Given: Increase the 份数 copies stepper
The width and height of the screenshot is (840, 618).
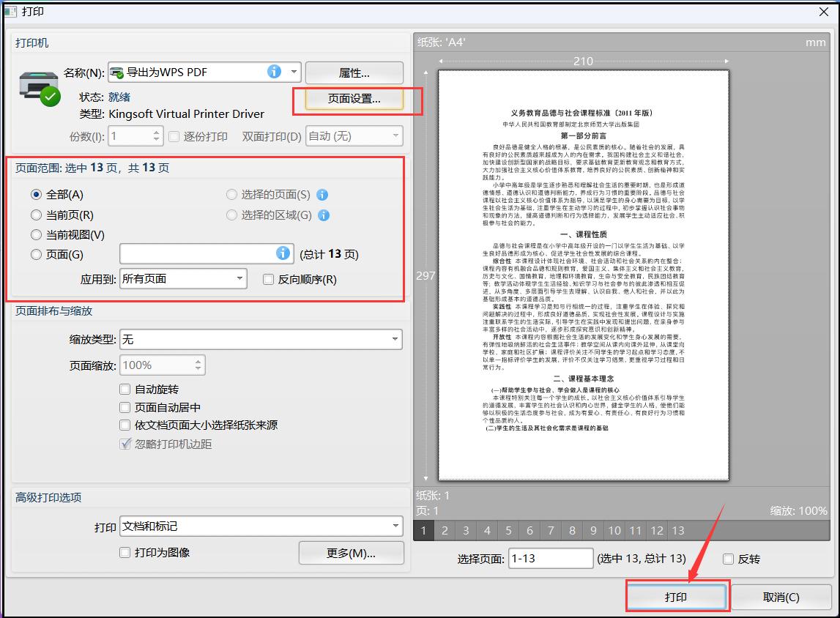Looking at the screenshot, I should 157,132.
